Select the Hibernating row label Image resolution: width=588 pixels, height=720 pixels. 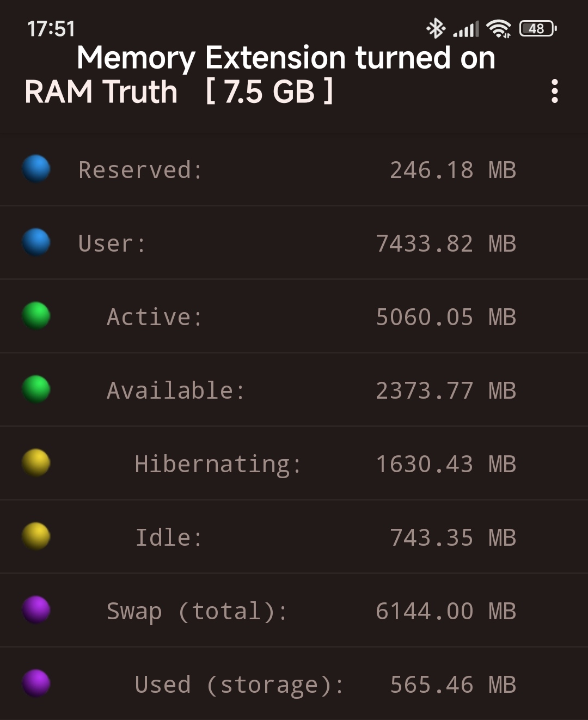pyautogui.click(x=218, y=465)
